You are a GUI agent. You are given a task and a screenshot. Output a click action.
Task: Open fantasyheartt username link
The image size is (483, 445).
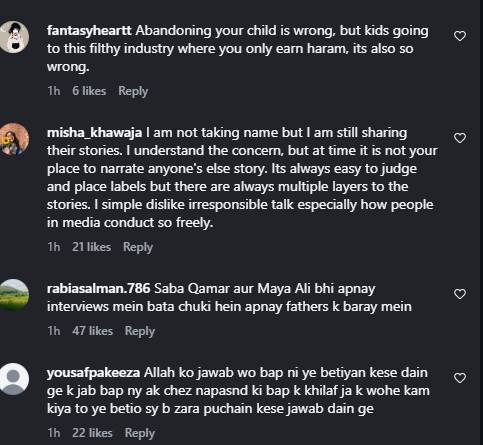[89, 31]
